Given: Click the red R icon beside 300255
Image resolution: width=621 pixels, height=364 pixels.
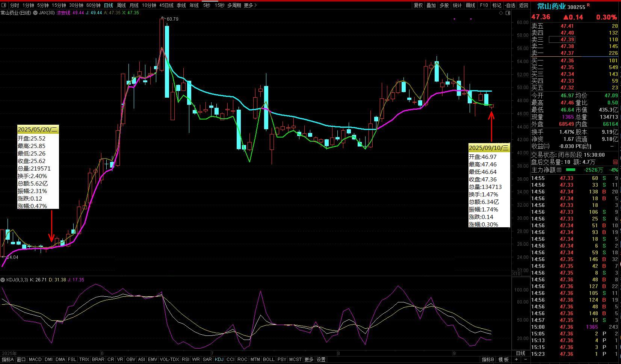Looking at the screenshot, I should click(588, 5).
